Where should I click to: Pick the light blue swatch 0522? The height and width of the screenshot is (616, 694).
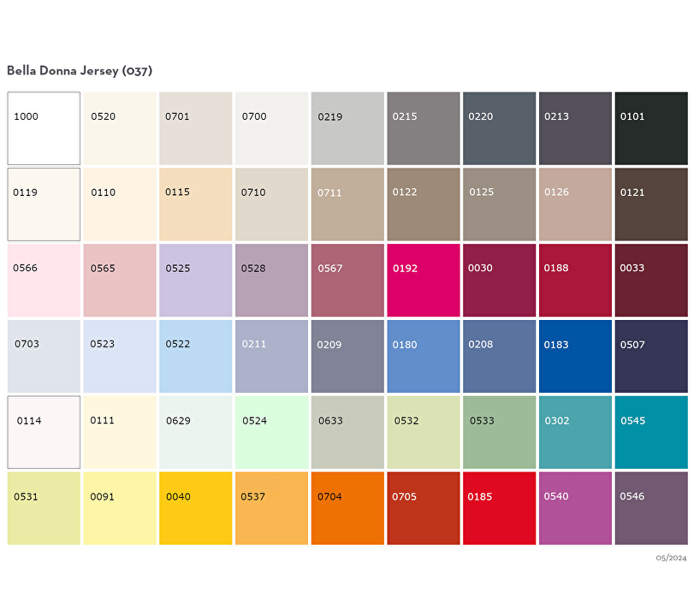click(x=195, y=357)
